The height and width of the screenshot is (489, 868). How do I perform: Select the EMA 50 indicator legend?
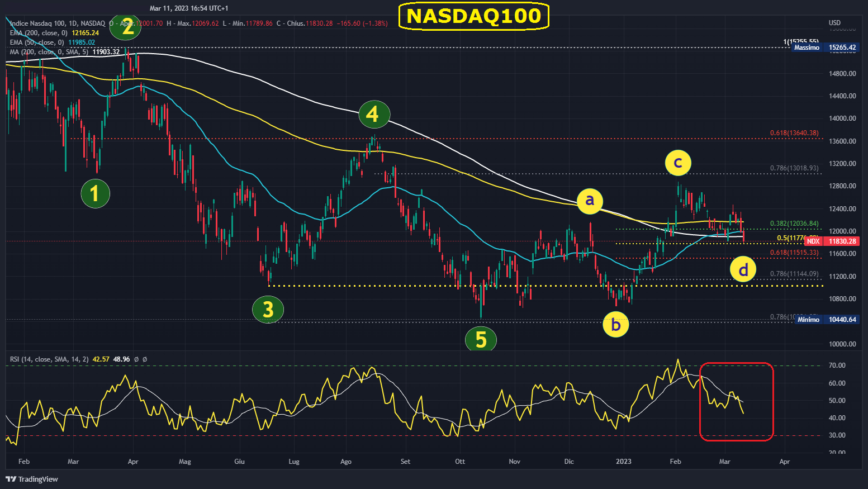tap(37, 42)
